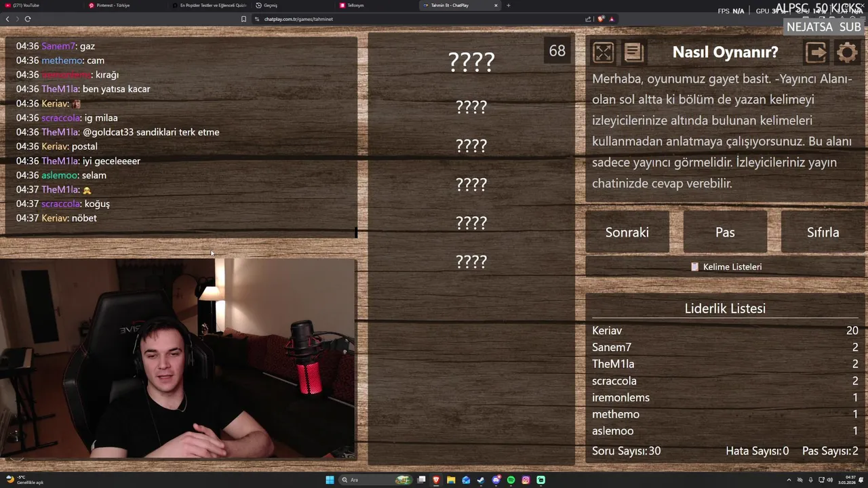Viewport: 868px width, 488px height.
Task: Open the game settings gear
Action: [846, 52]
